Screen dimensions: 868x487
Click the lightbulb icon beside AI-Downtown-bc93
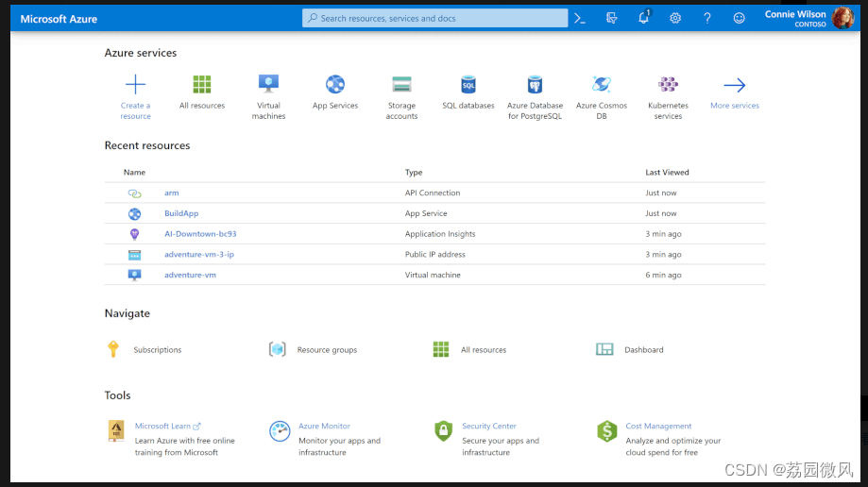point(134,234)
